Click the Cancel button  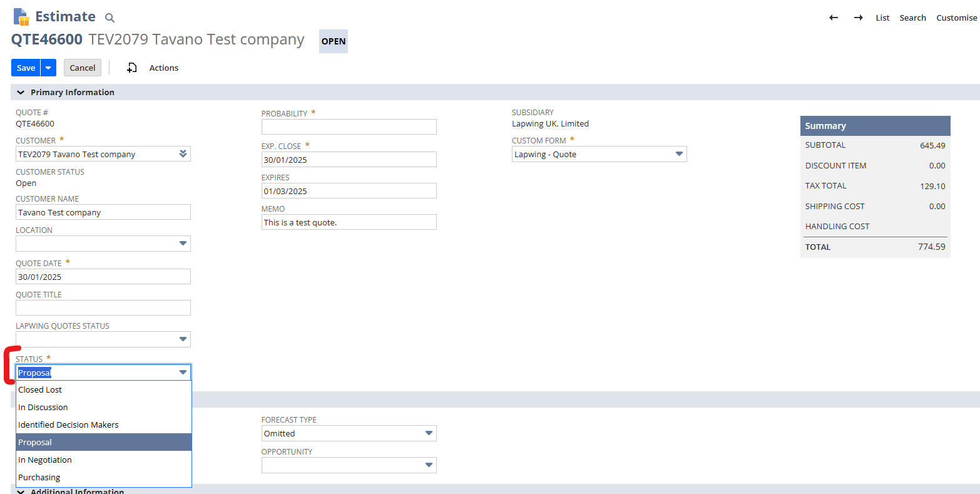click(x=82, y=67)
